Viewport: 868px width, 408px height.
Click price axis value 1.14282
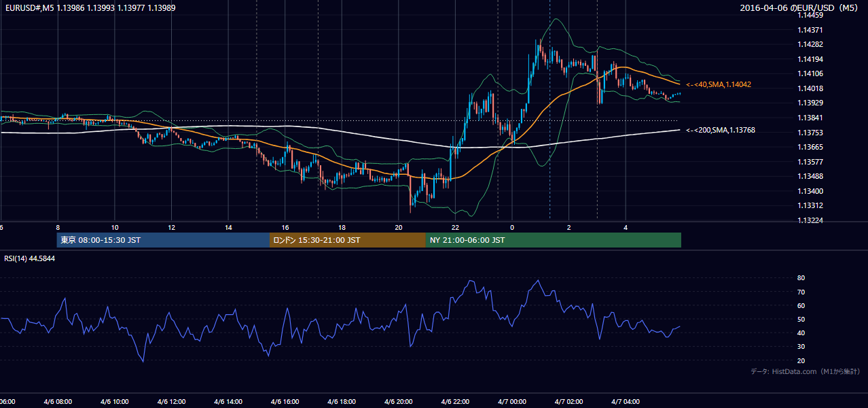(x=810, y=44)
